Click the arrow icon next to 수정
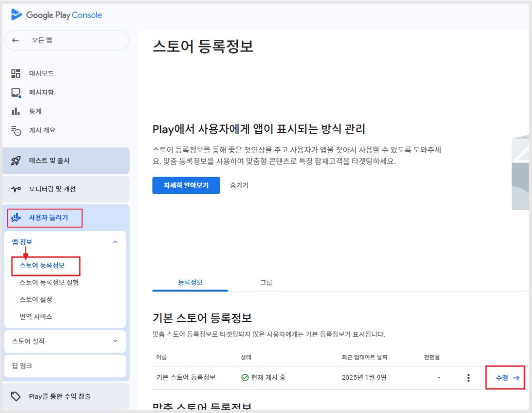This screenshot has height=413, width=532. 516,378
